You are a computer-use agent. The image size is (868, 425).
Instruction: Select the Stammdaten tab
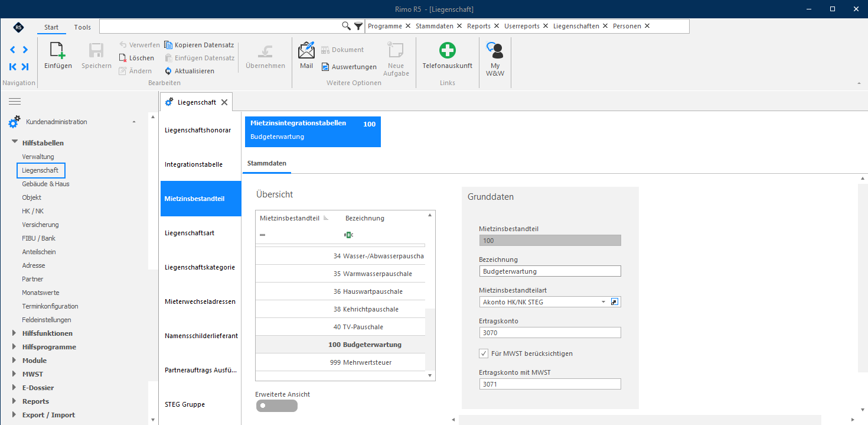tap(267, 163)
